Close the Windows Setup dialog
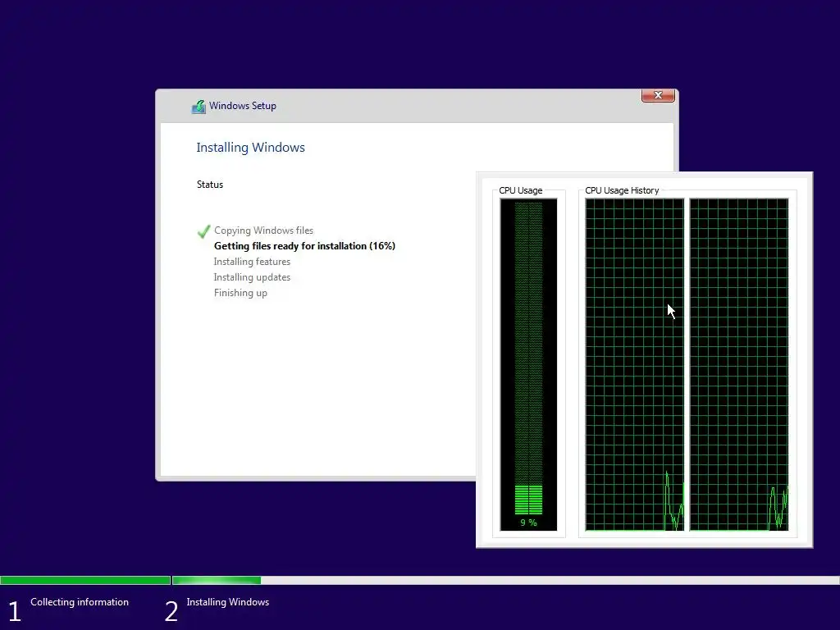840x630 pixels. coord(658,95)
